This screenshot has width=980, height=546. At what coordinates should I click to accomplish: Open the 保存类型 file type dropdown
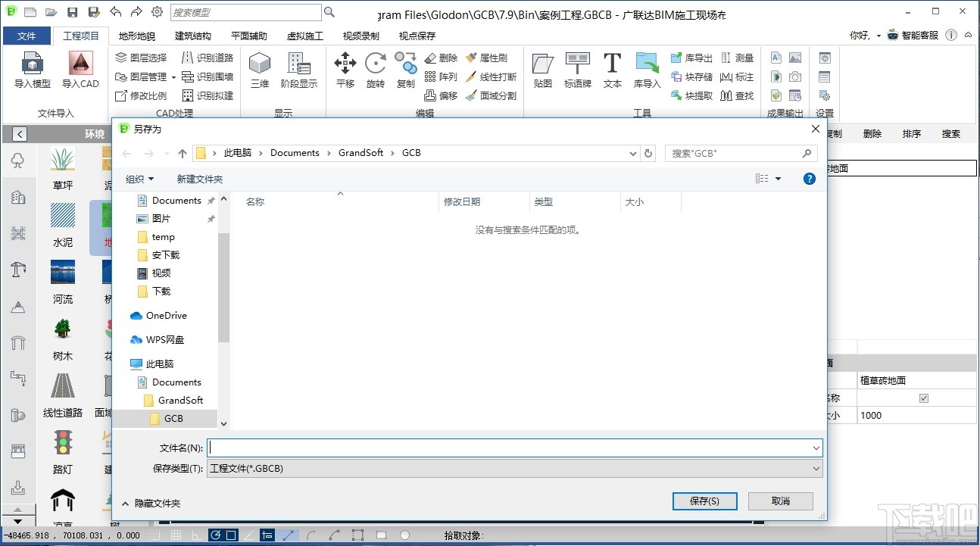click(515, 469)
